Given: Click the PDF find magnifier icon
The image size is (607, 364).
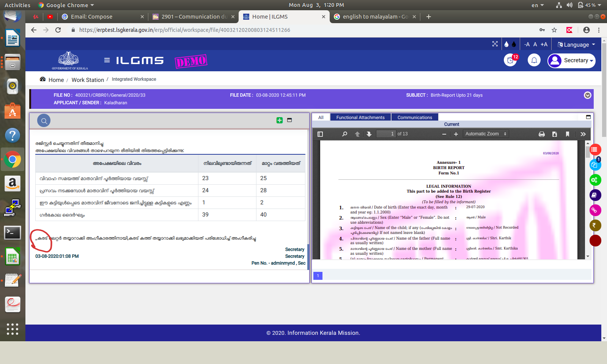Looking at the screenshot, I should click(x=344, y=134).
